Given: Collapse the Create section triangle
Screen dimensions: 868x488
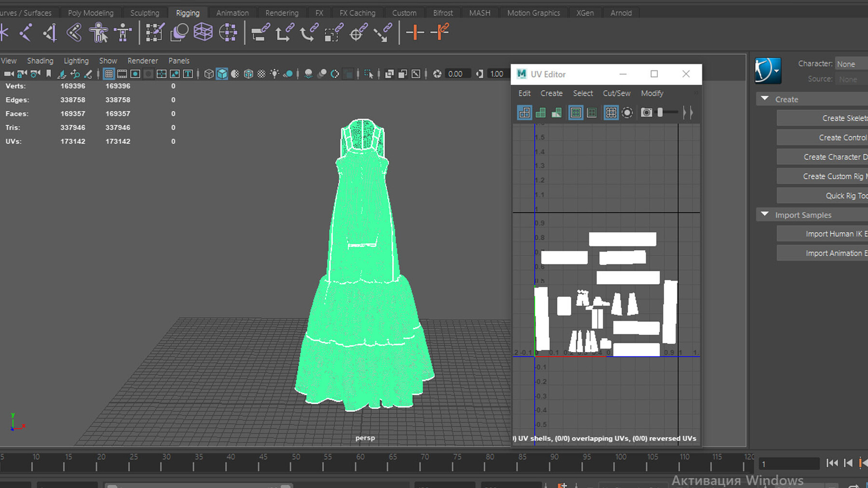Looking at the screenshot, I should pos(765,98).
